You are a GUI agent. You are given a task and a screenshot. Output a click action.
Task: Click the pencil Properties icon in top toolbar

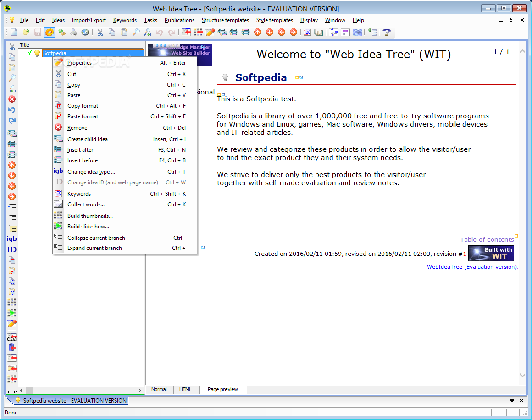click(x=210, y=32)
